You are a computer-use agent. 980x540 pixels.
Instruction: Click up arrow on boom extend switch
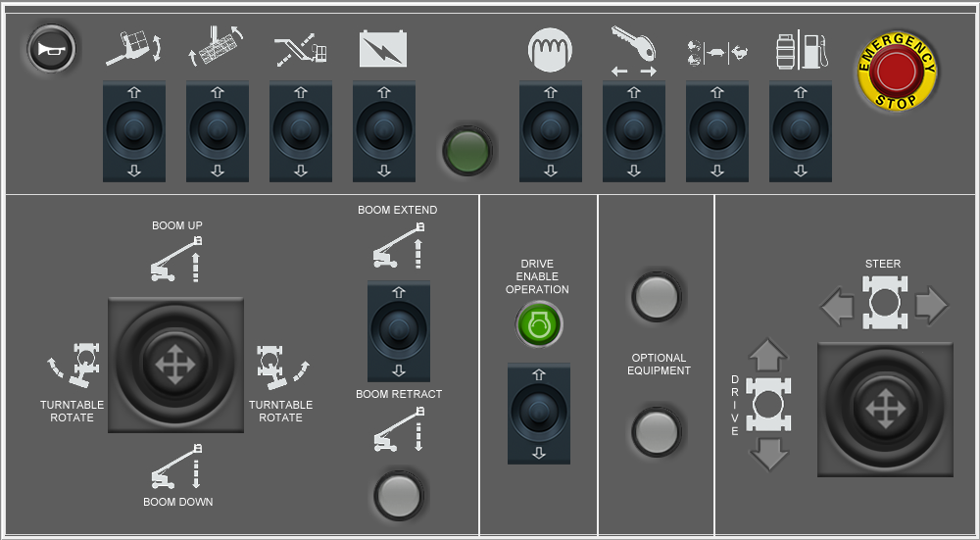pyautogui.click(x=399, y=292)
